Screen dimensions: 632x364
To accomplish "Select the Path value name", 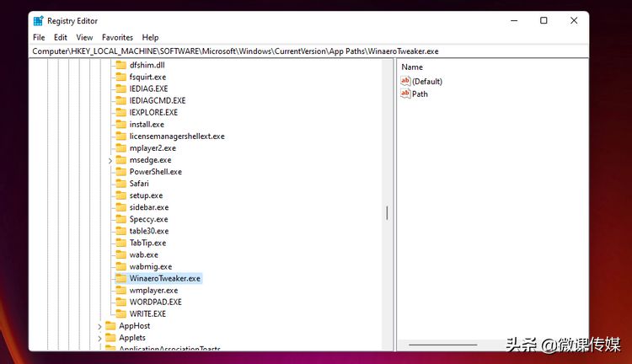I will [x=420, y=94].
